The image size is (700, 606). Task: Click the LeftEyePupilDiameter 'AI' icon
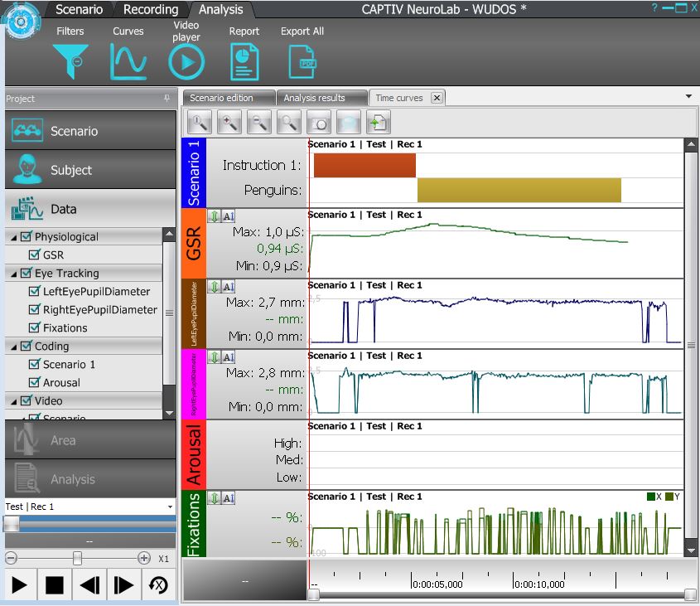click(x=228, y=287)
